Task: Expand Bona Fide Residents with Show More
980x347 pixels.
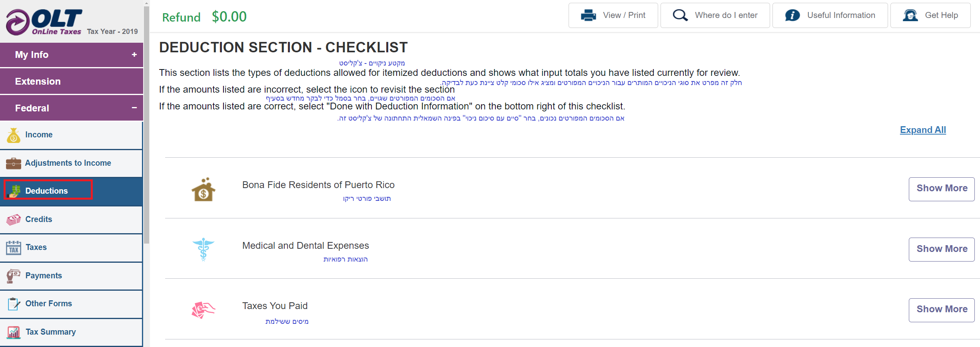Action: click(x=942, y=189)
